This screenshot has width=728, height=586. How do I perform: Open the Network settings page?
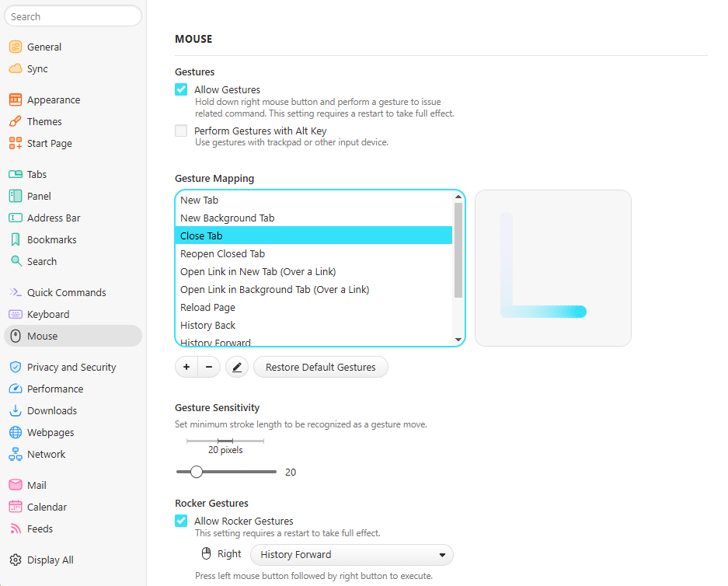pyautogui.click(x=47, y=454)
